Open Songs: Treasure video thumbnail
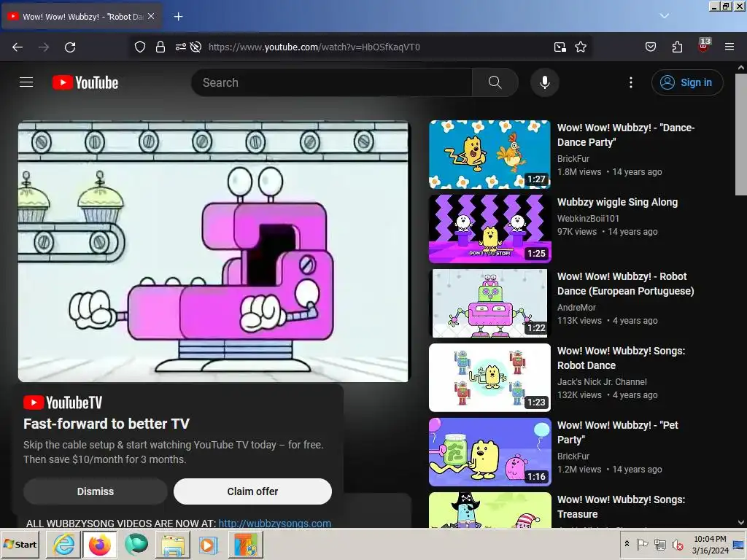This screenshot has width=747, height=560. point(489,510)
